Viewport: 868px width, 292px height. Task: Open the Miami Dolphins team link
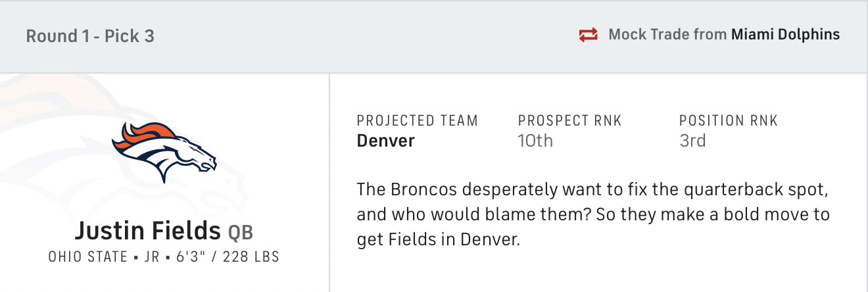click(785, 35)
